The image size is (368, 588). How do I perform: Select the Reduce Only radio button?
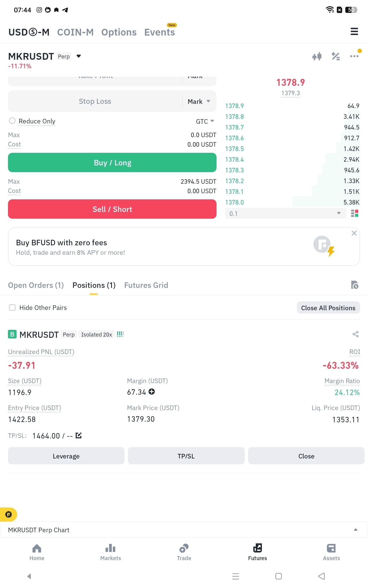click(12, 121)
